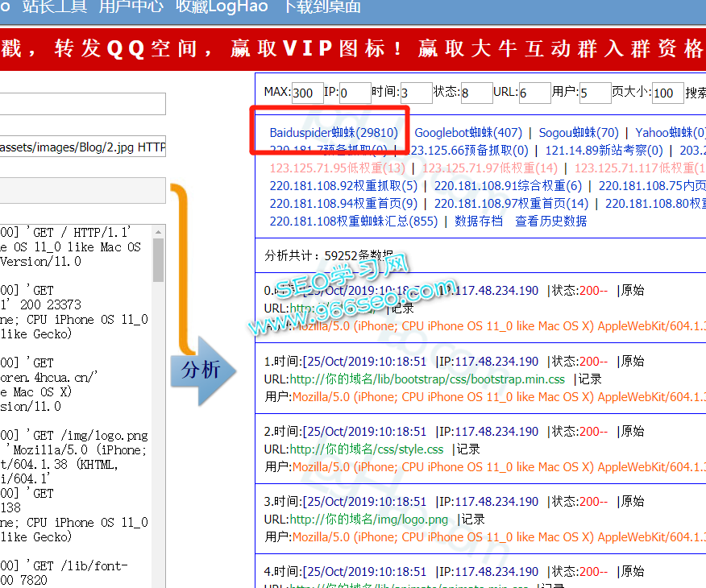The height and width of the screenshot is (588, 706).
Task: Select 下载到桌面 in the top navigation
Action: (322, 6)
